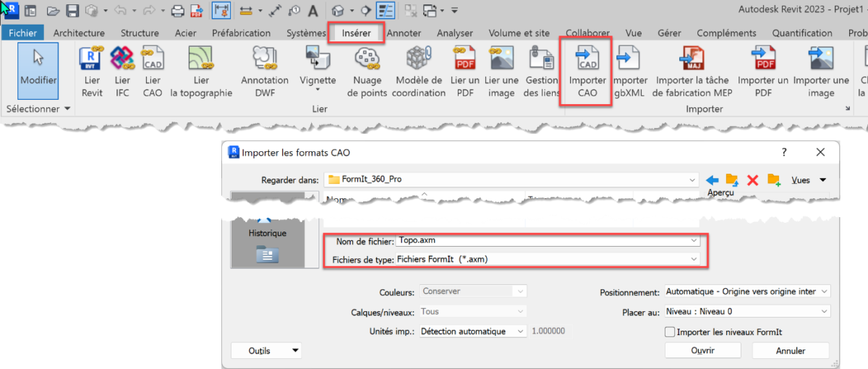
Task: Enable Importer les niveaux FormIt checkbox
Action: 670,332
